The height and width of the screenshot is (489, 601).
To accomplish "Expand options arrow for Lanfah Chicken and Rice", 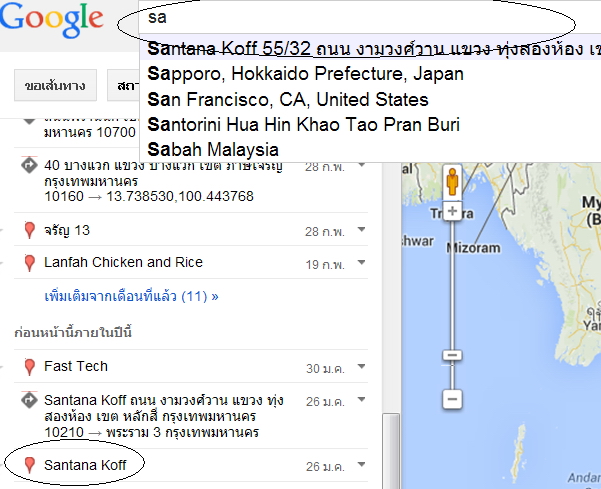I will 361,262.
